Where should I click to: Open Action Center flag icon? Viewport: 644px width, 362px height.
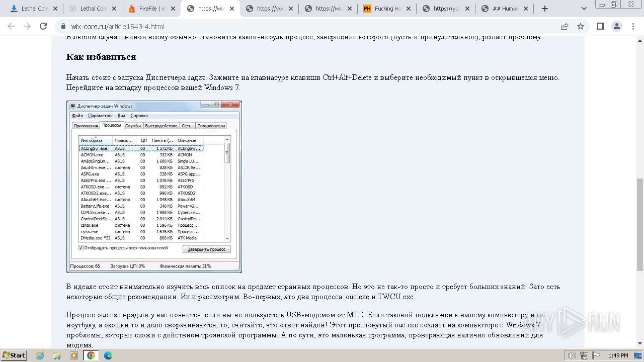(x=595, y=355)
